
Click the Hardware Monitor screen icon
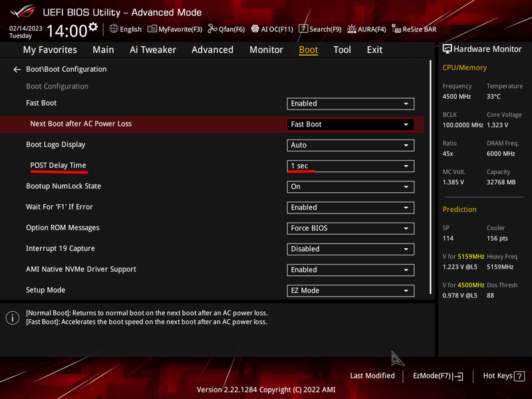tap(447, 49)
